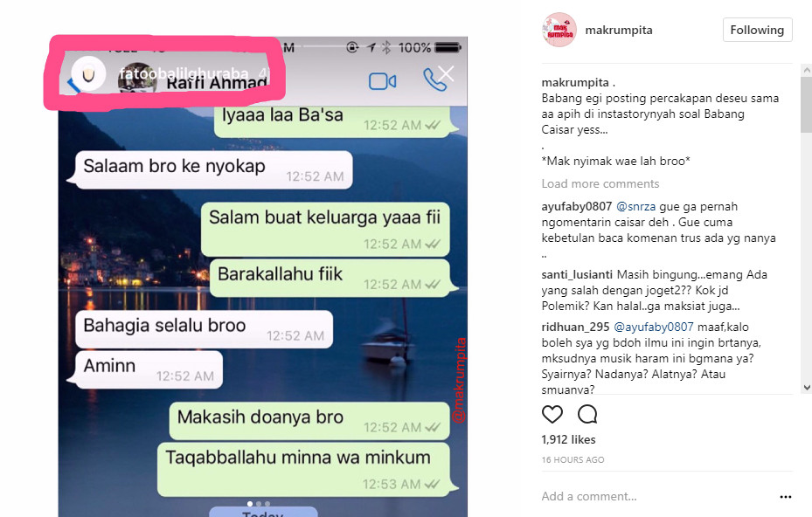Open santi_lusianti commenter profile
The width and height of the screenshot is (812, 517).
pos(577,274)
